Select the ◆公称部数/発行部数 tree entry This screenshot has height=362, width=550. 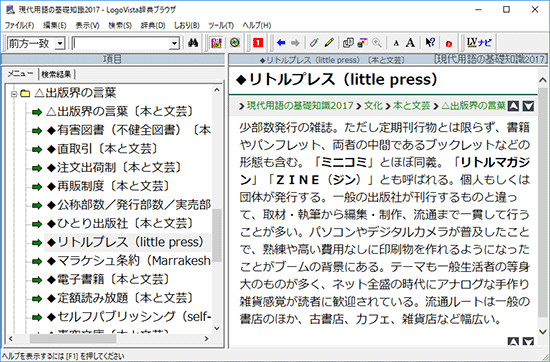(x=129, y=205)
